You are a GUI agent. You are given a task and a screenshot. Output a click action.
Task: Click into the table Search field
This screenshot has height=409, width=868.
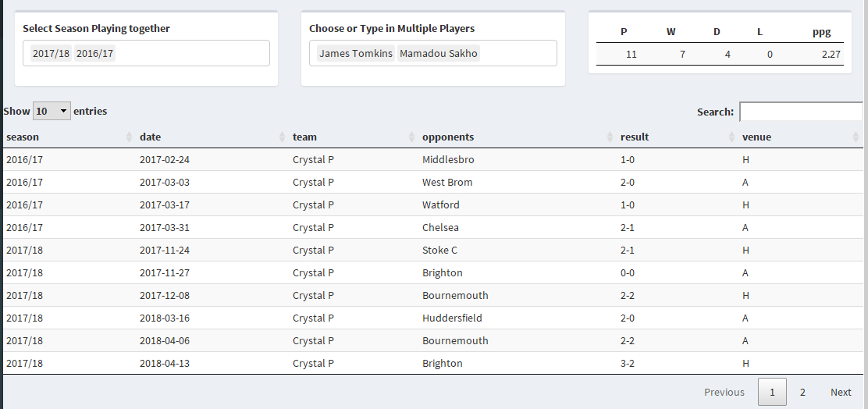click(x=800, y=112)
